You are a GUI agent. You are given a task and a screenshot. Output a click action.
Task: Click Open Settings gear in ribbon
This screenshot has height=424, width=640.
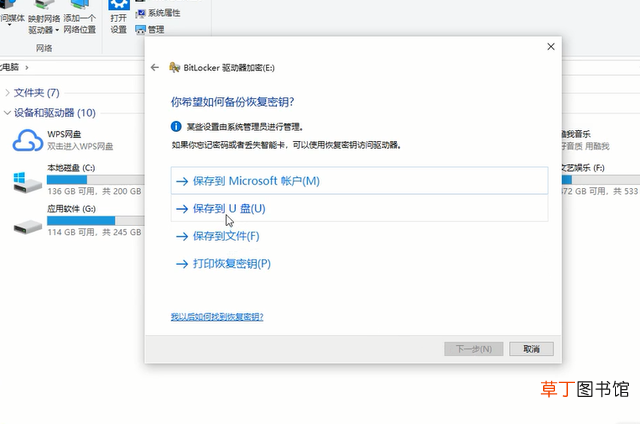pos(119,17)
